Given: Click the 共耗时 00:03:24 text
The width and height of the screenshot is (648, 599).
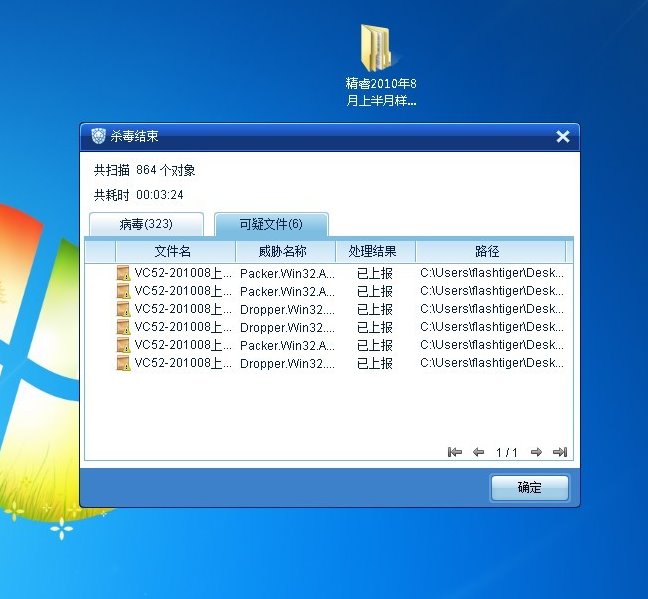Looking at the screenshot, I should (139, 195).
